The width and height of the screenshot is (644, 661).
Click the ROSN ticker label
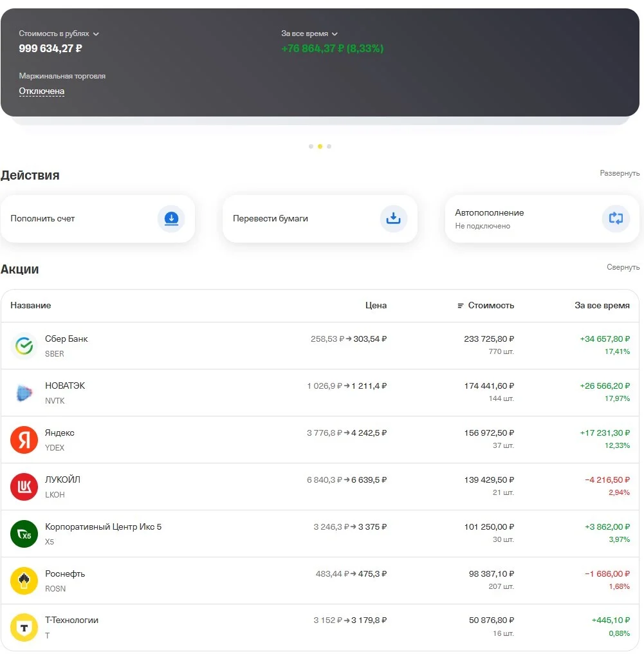(x=55, y=589)
